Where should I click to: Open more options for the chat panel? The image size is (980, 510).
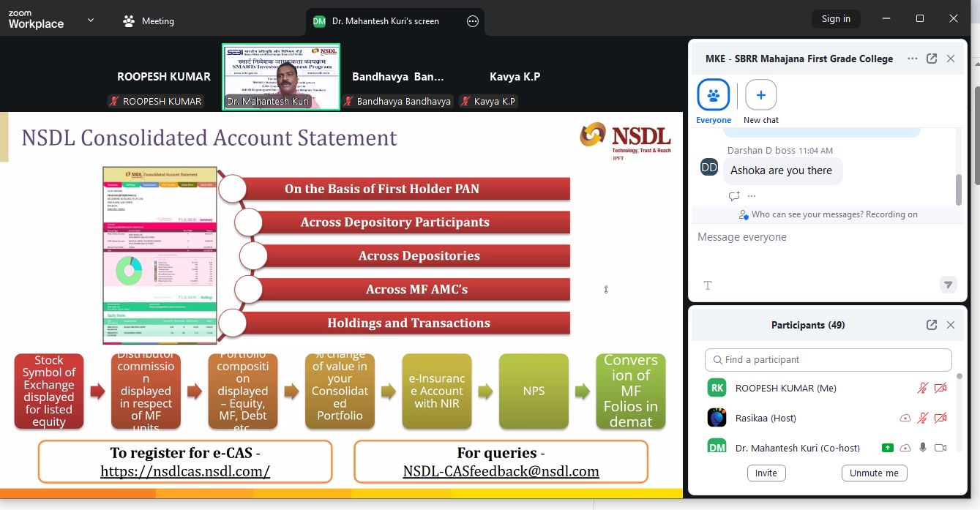coord(912,59)
